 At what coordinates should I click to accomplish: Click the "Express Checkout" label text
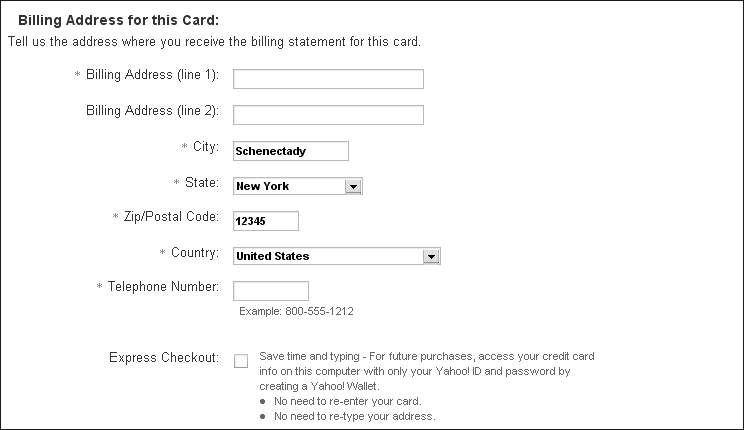point(163,357)
